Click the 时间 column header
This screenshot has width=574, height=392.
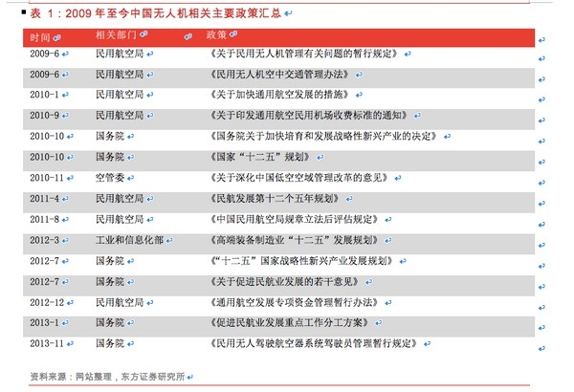click(40, 37)
